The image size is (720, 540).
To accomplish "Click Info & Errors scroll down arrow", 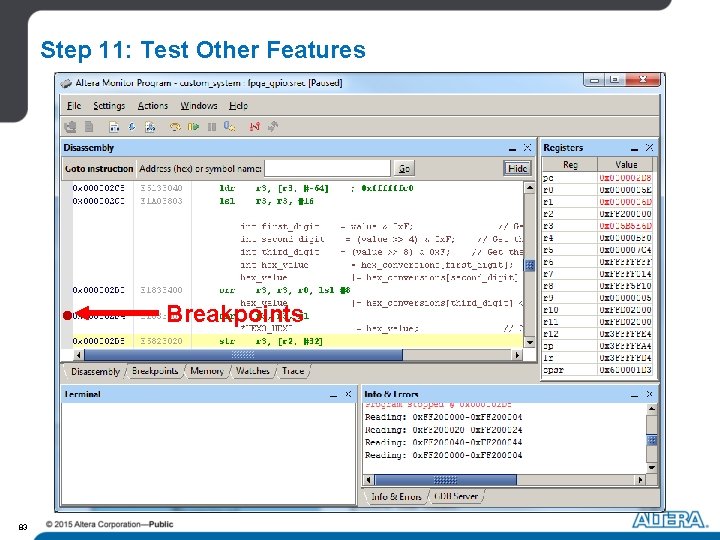I will (652, 467).
